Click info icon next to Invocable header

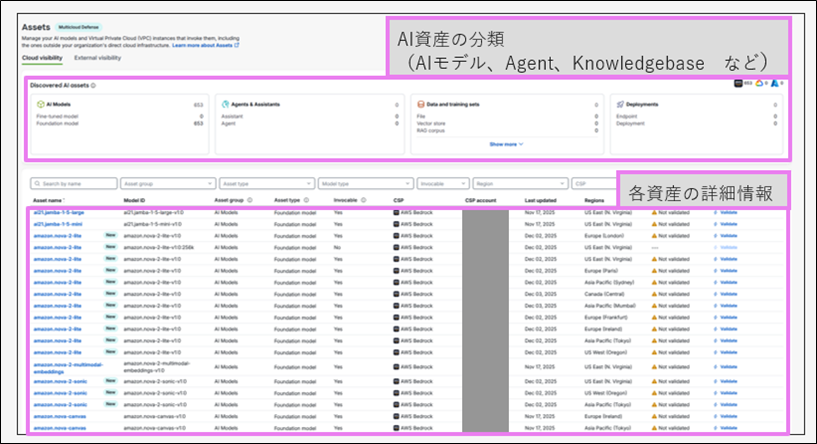point(365,200)
